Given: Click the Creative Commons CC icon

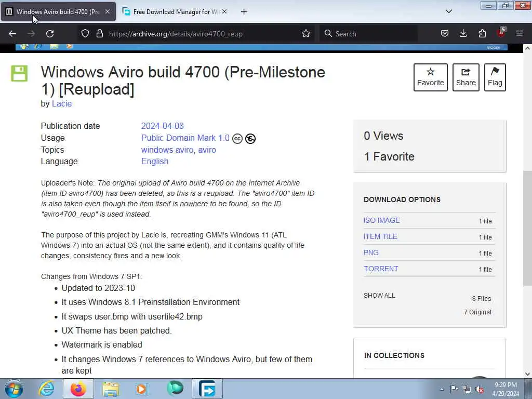Looking at the screenshot, I should click(237, 138).
